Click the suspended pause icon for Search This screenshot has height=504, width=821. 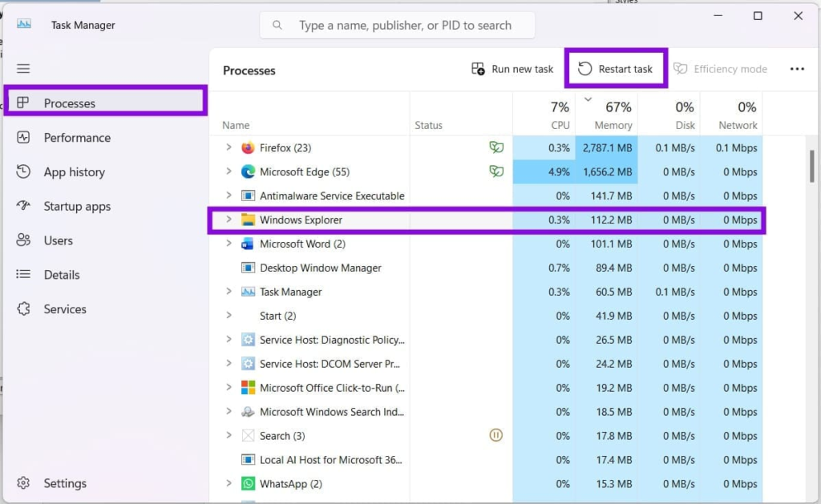point(495,435)
